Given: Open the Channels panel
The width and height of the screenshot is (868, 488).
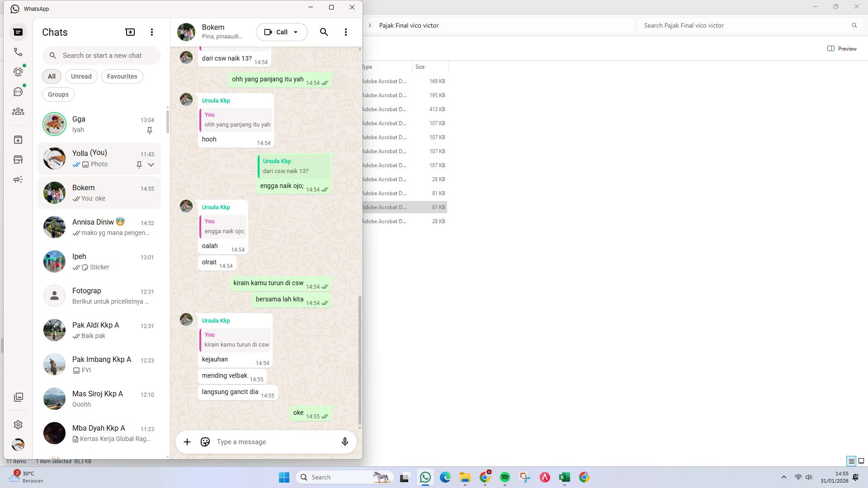Looking at the screenshot, I should pos(18,91).
